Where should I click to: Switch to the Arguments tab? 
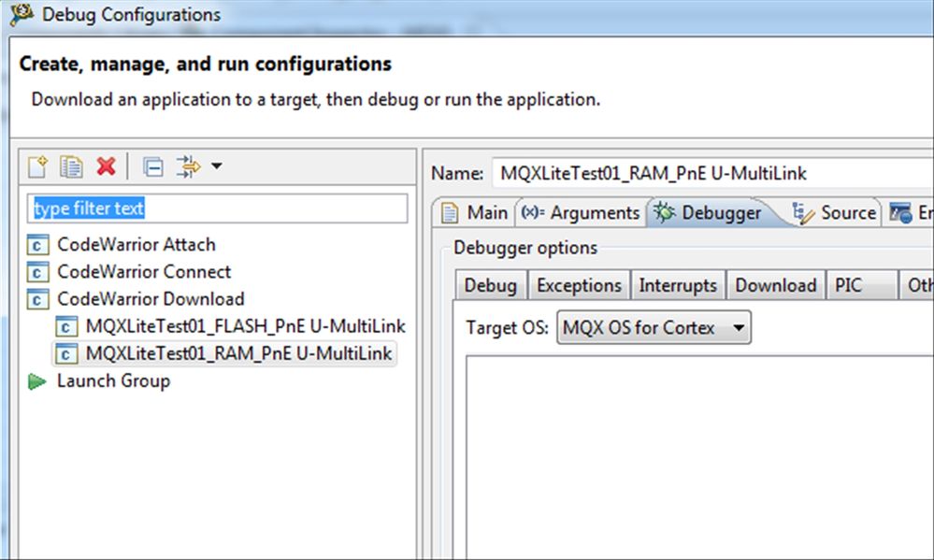(x=581, y=212)
